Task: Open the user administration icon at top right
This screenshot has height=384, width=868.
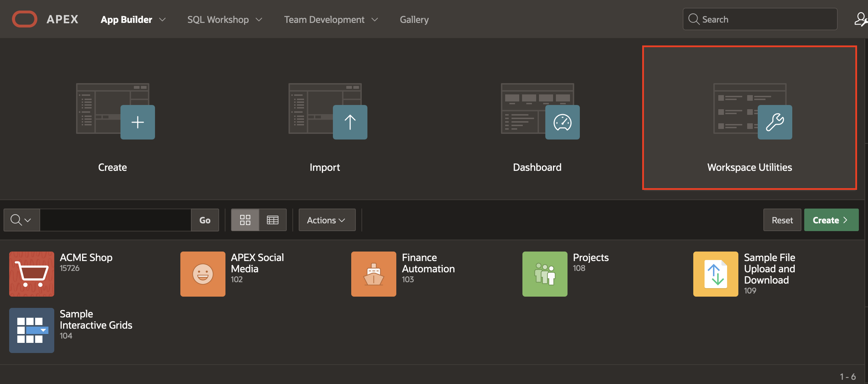Action: pyautogui.click(x=861, y=19)
